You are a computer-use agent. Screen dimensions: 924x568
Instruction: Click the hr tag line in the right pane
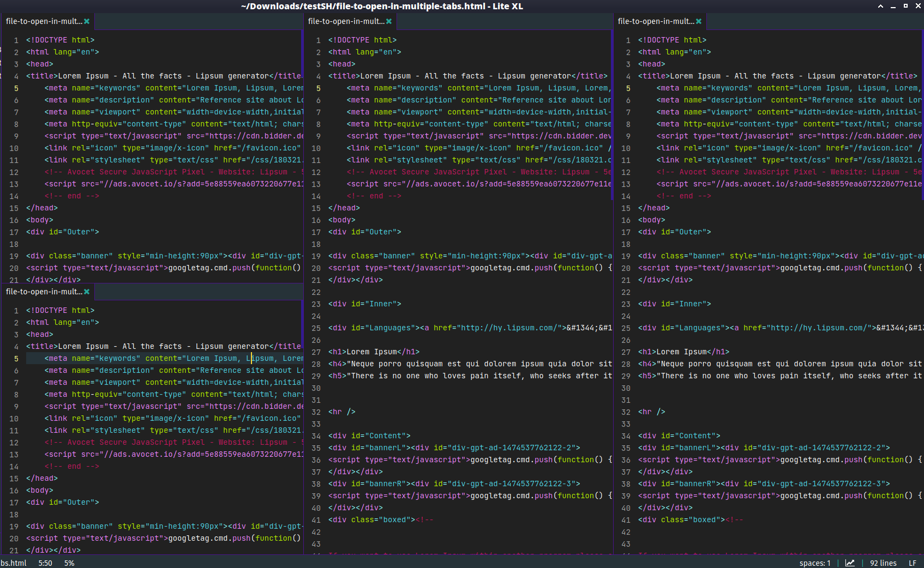[651, 412]
